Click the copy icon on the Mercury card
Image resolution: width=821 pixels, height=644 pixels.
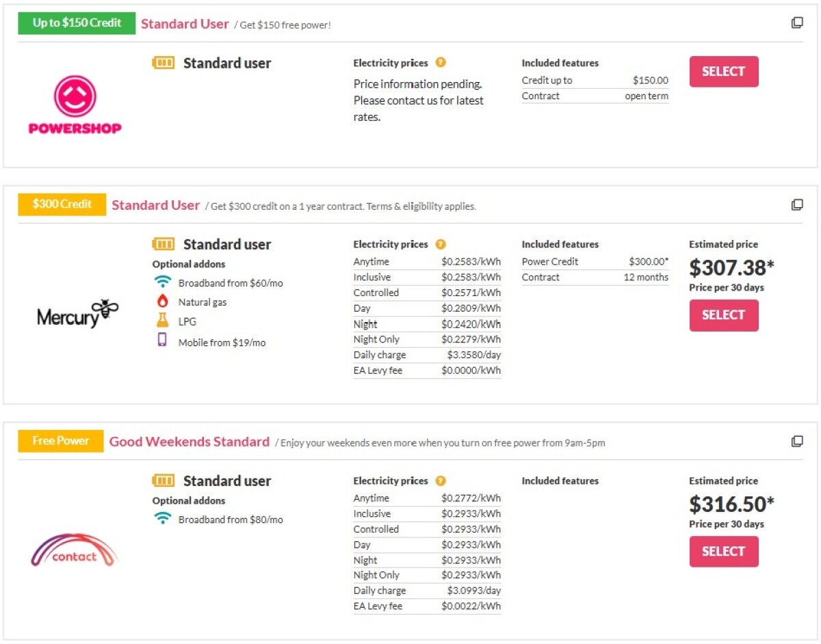pyautogui.click(x=796, y=204)
